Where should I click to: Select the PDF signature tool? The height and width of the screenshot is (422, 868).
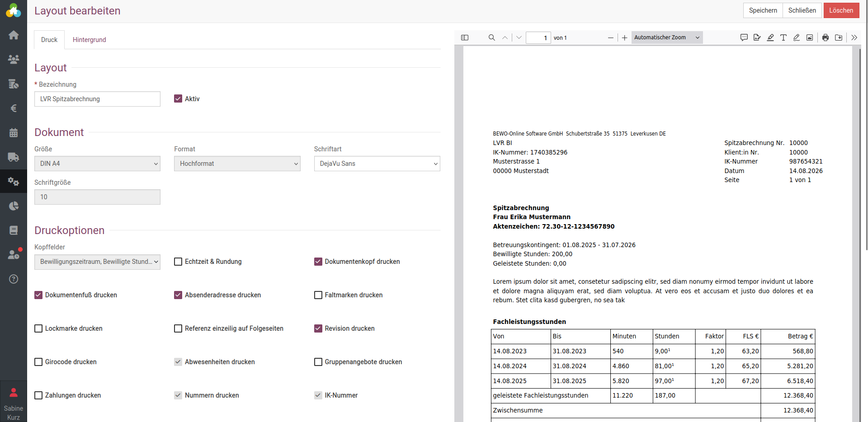coord(757,38)
